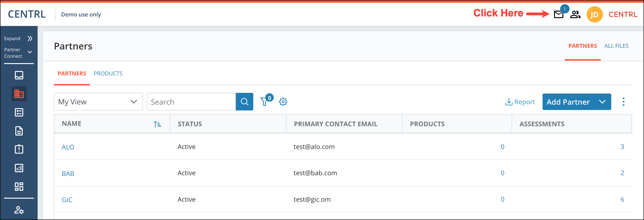Expand the My View dropdown
Image resolution: width=644 pixels, height=220 pixels.
coord(98,102)
